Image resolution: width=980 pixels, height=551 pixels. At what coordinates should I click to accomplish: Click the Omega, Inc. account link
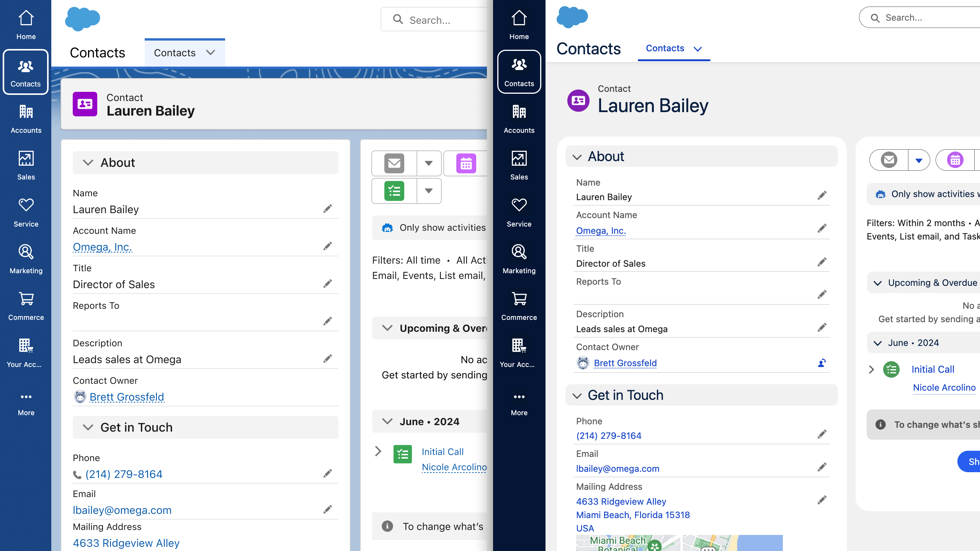point(102,247)
